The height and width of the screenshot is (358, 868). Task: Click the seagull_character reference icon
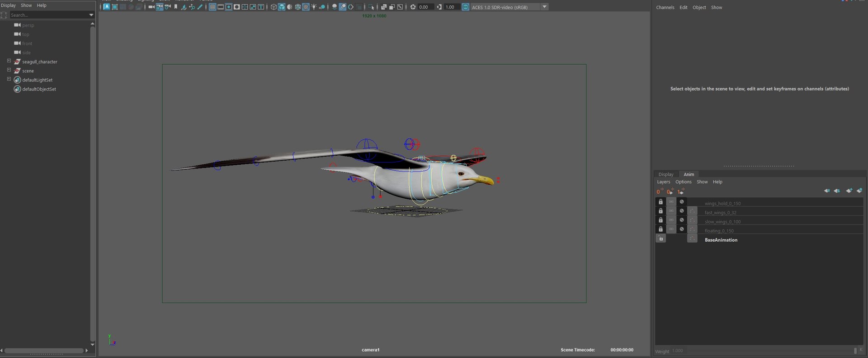coord(17,62)
